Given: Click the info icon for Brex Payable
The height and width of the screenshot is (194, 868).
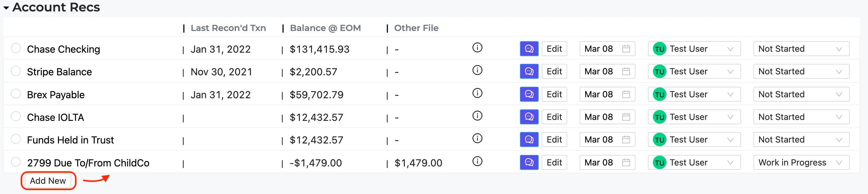Looking at the screenshot, I should [x=477, y=93].
